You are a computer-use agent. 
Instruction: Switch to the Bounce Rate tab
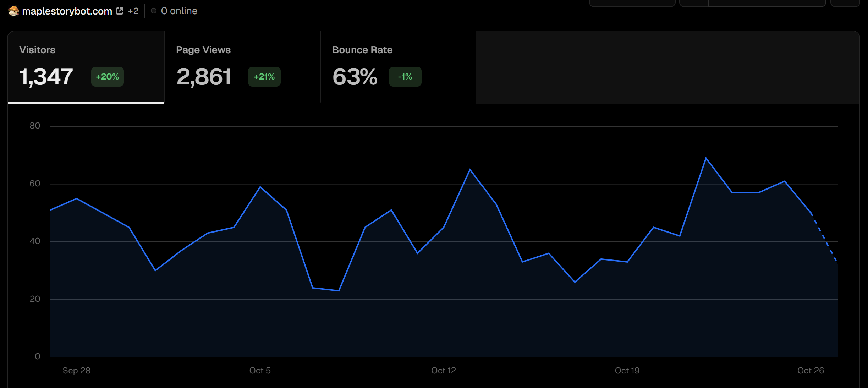362,50
